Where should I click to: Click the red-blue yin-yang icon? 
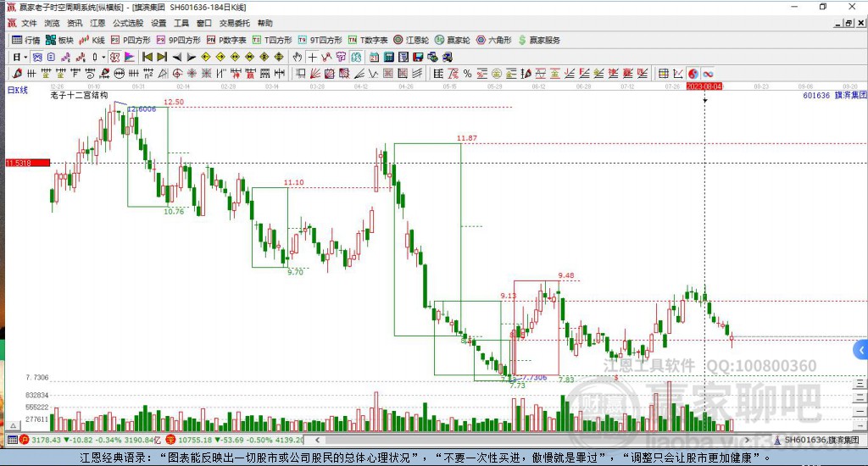coord(693,73)
